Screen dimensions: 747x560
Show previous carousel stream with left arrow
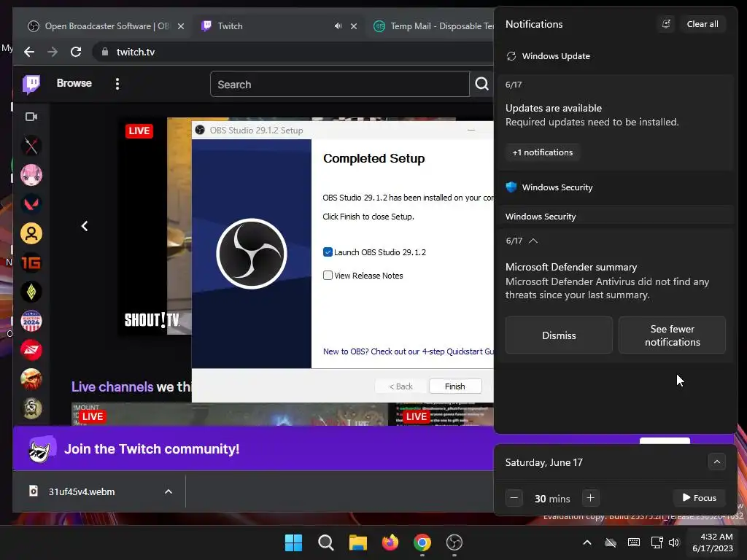[x=85, y=226]
